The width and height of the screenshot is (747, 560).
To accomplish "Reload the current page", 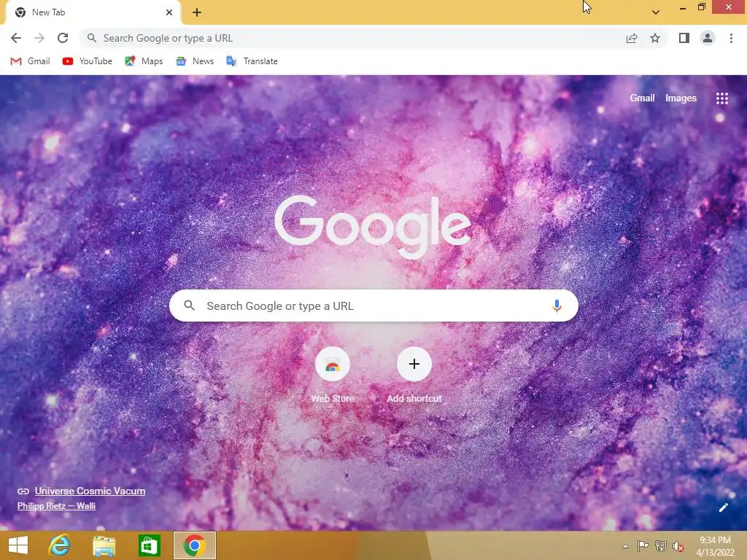I will [x=63, y=38].
